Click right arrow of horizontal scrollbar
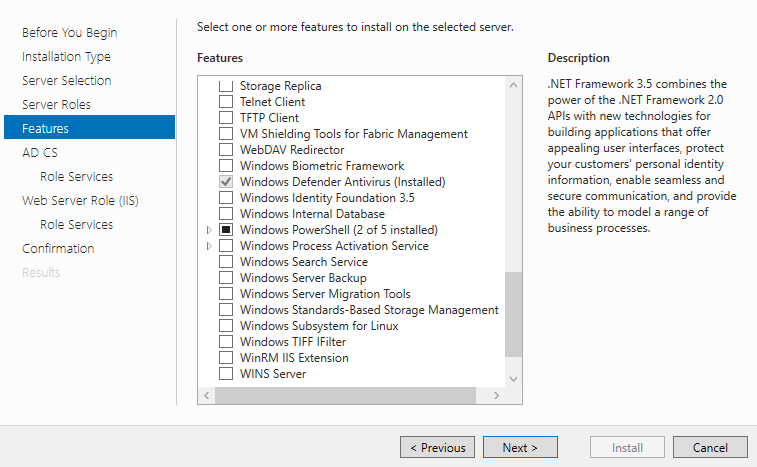757x467 pixels. [496, 396]
